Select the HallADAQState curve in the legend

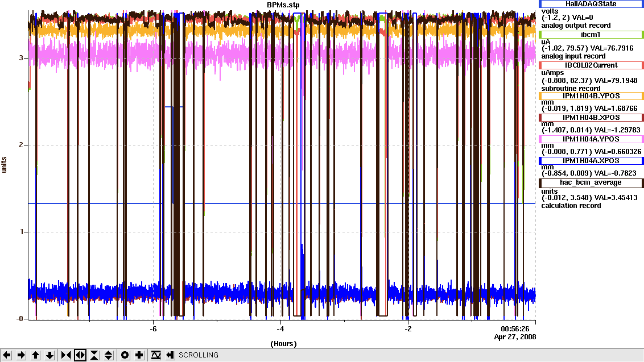[591, 3]
